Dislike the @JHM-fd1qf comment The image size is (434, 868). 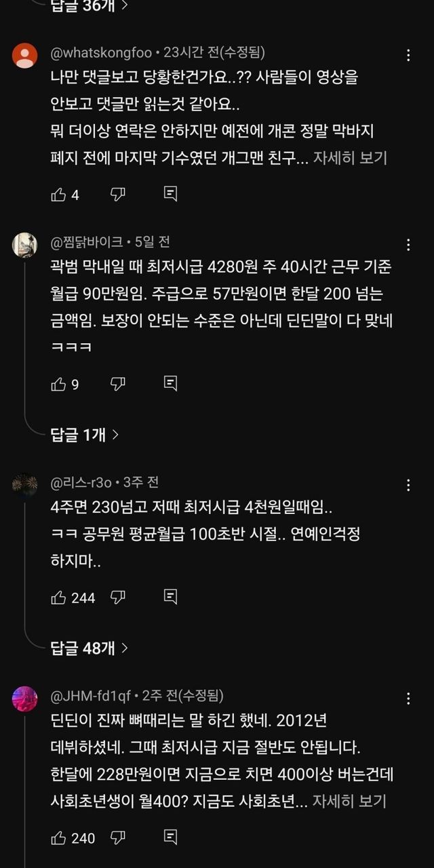(x=117, y=838)
